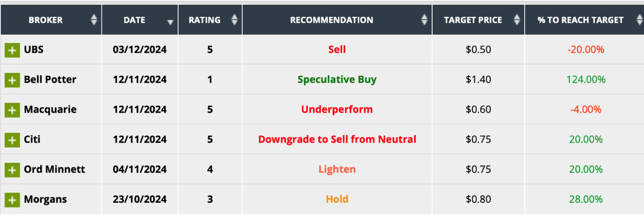644x215 pixels.
Task: Click the Date column sort arrow
Action: pos(170,21)
